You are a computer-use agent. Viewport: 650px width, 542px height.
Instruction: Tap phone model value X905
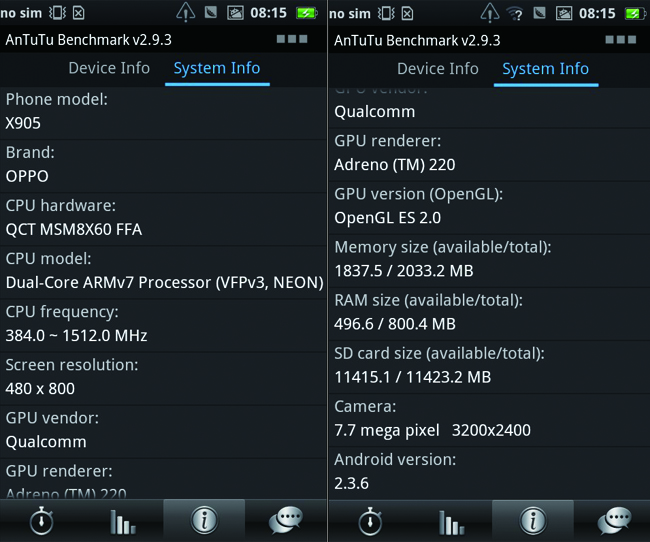23,123
